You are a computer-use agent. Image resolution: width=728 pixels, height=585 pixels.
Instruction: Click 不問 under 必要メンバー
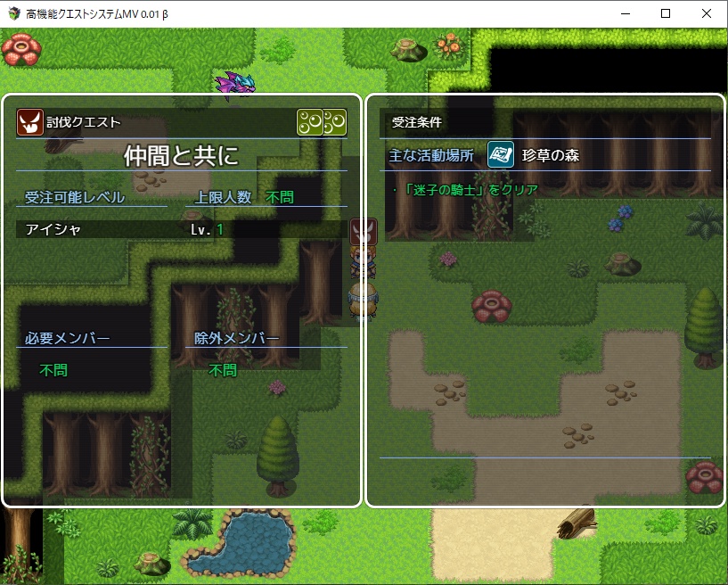(x=53, y=370)
